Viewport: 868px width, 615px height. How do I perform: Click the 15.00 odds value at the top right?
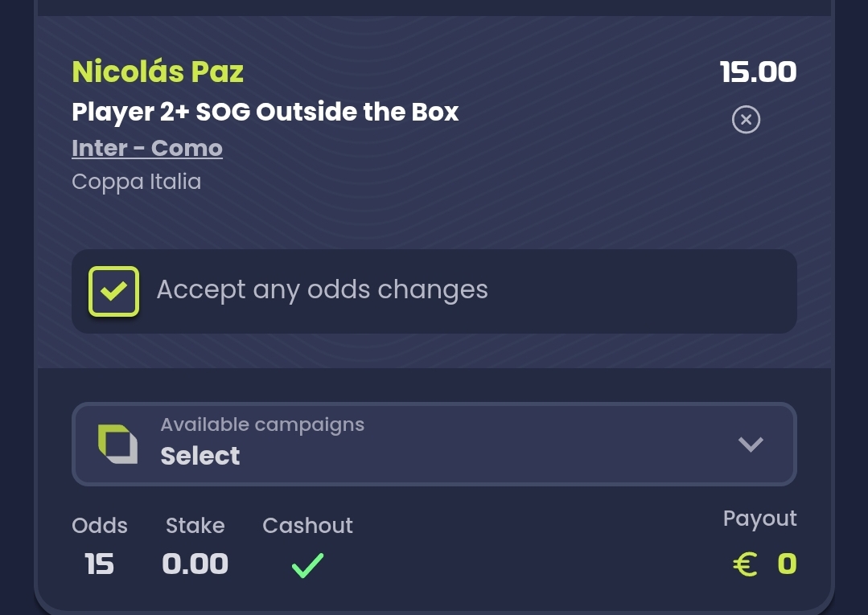[758, 72]
